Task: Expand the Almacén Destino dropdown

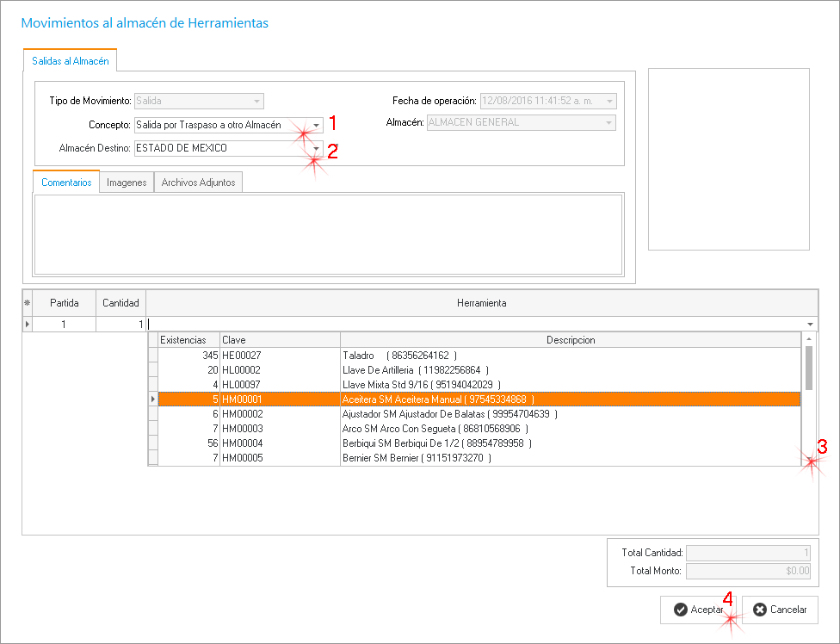Action: point(317,148)
